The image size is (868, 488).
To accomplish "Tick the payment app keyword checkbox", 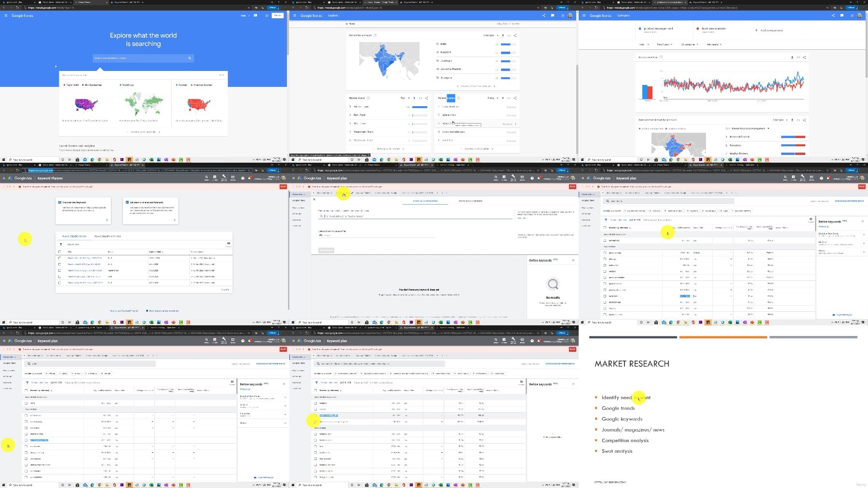I will click(605, 240).
